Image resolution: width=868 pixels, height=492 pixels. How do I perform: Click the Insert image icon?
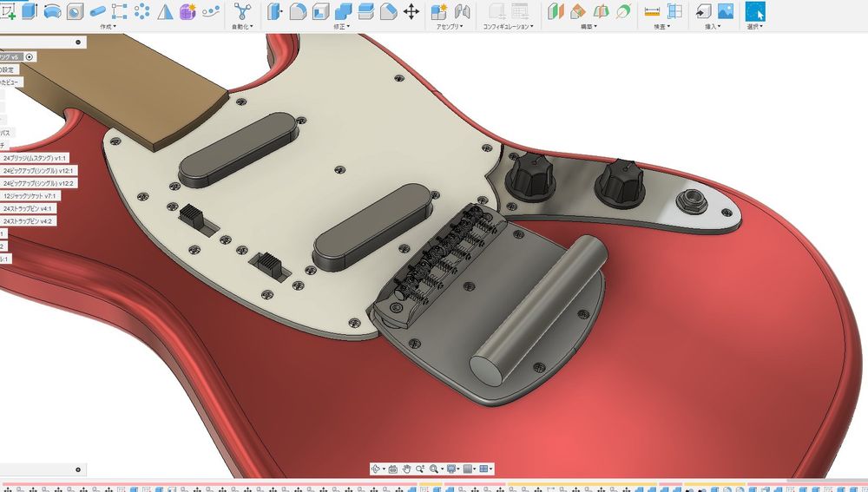726,11
